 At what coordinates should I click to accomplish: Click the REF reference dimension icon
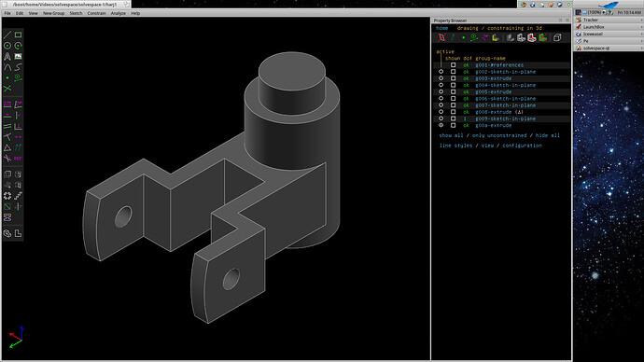tap(18, 158)
